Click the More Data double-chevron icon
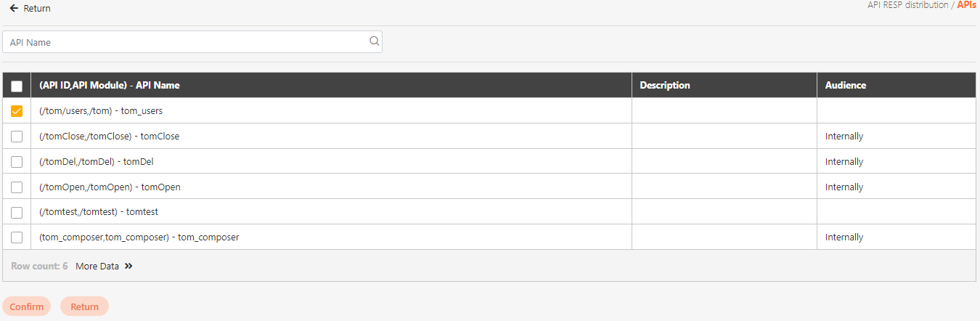This screenshot has height=321, width=980. tap(128, 267)
